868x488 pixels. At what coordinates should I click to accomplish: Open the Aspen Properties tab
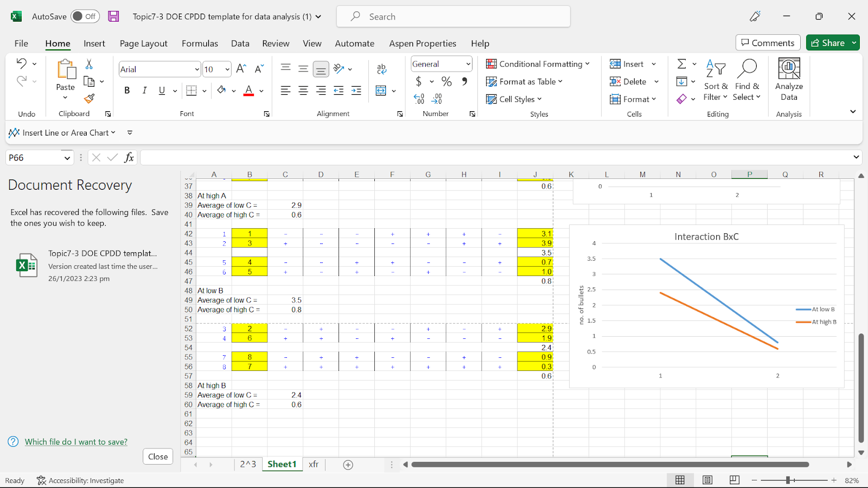tap(423, 43)
